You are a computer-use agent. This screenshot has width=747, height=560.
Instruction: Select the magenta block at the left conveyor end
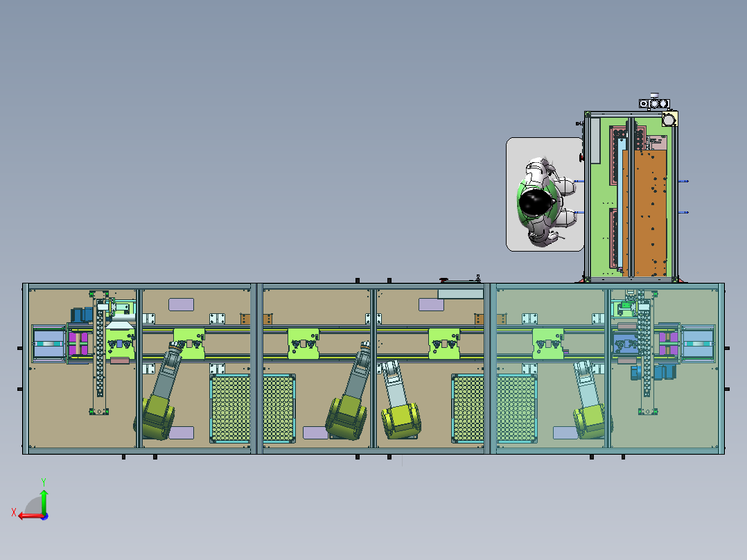point(78,344)
